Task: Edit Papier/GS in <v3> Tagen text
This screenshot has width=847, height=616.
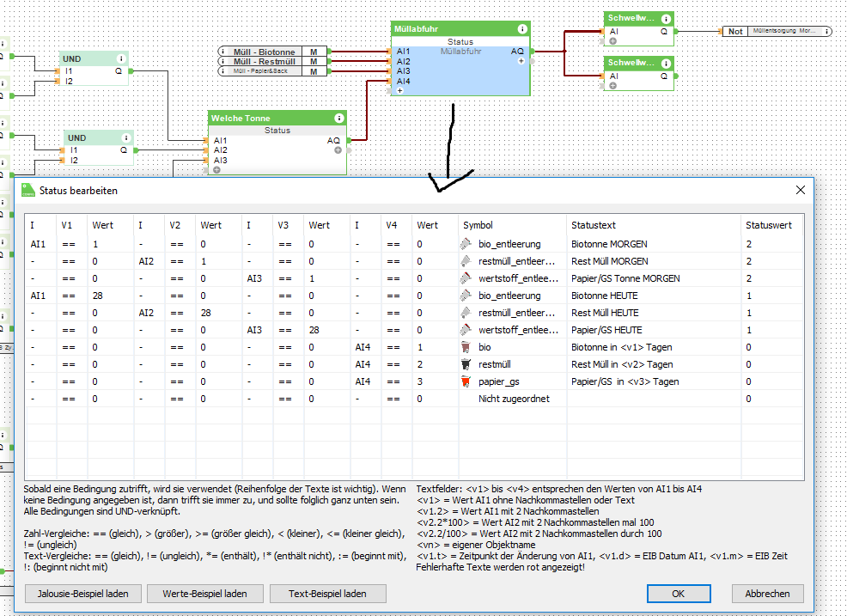Action: 625,382
